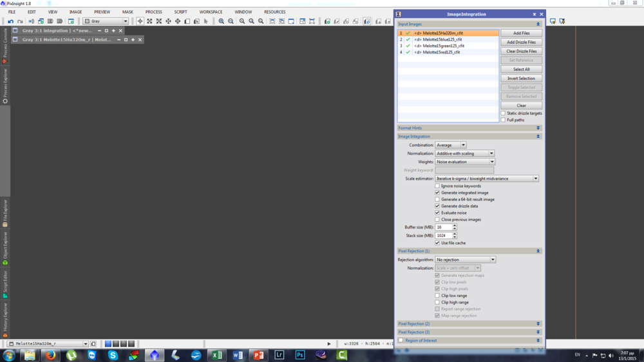Uncheck Generate drizzle data
644x362 pixels.
[x=437, y=206]
